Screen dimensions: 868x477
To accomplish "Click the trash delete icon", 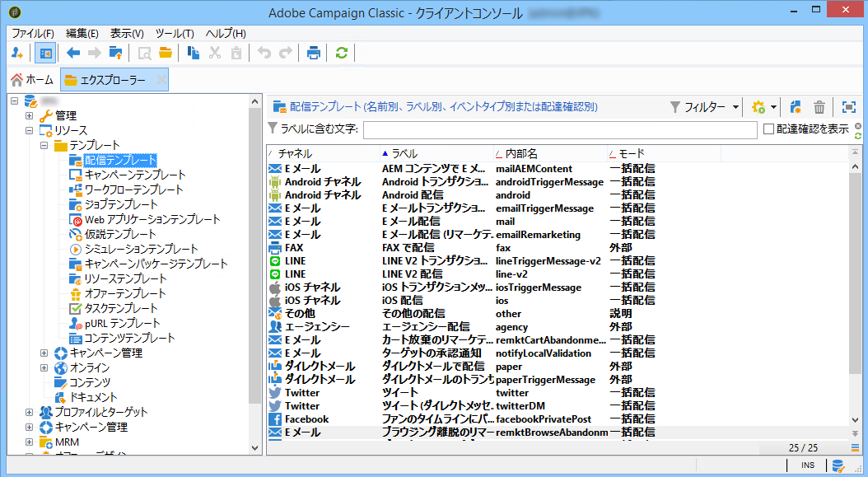I will coord(819,107).
